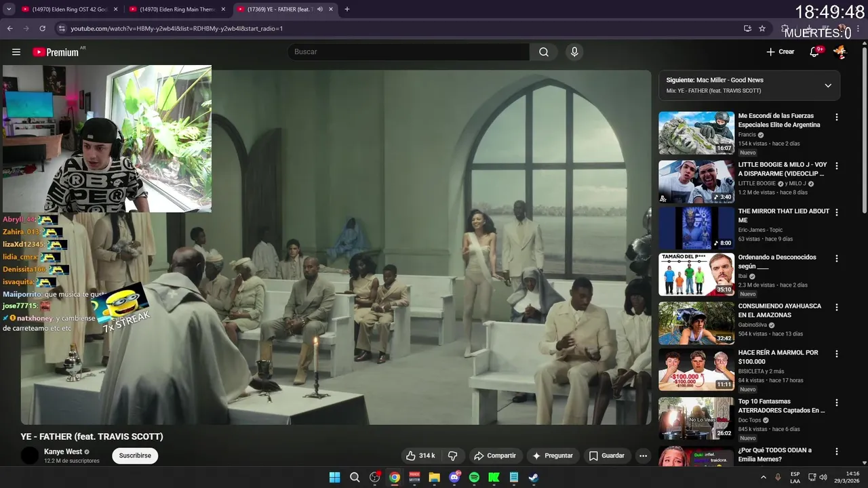Open Windows Start menu

[x=334, y=477]
